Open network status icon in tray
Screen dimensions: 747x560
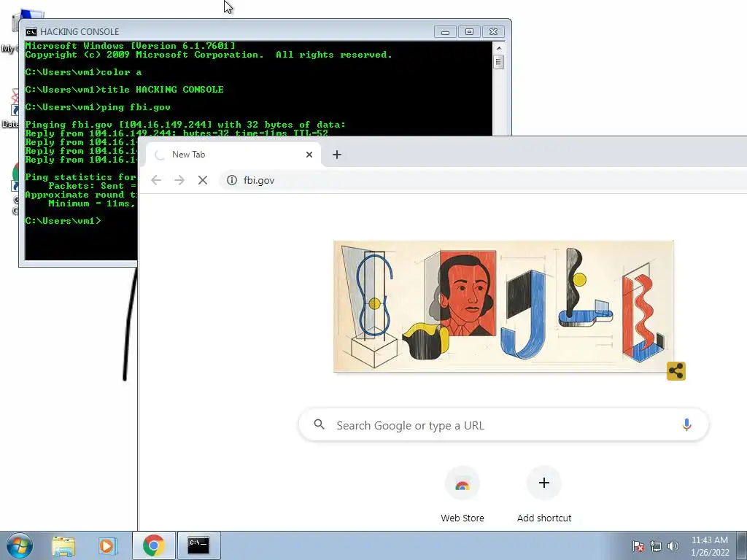click(656, 546)
